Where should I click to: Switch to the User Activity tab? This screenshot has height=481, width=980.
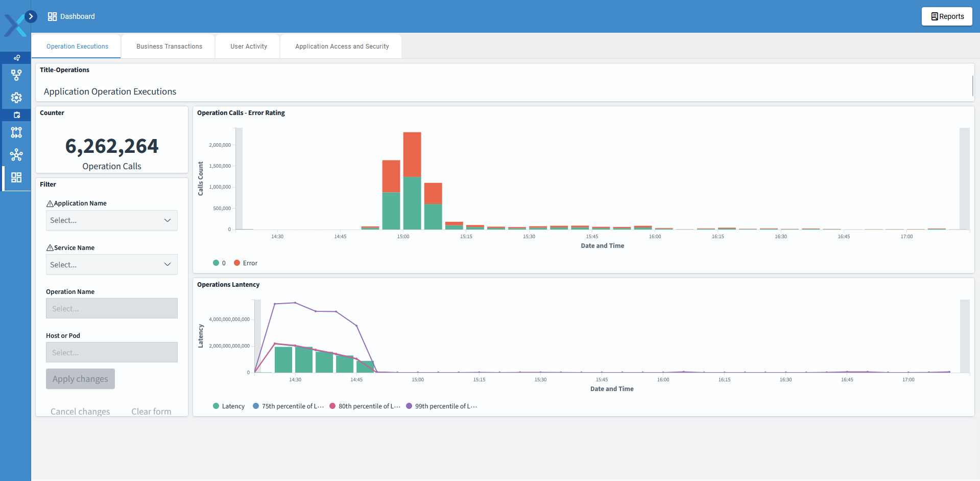pyautogui.click(x=249, y=47)
